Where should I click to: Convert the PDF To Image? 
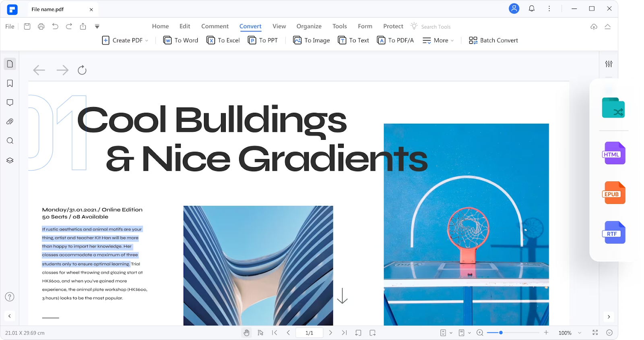click(312, 40)
